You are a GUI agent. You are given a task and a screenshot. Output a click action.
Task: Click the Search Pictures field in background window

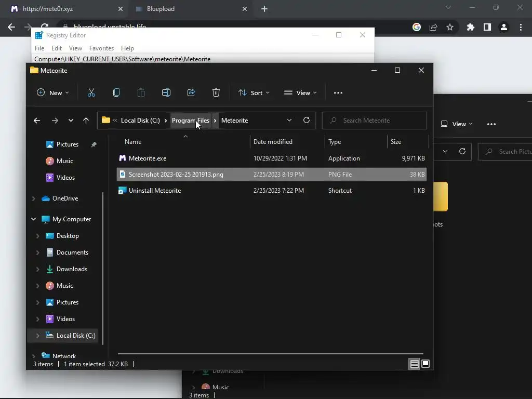tap(506, 152)
